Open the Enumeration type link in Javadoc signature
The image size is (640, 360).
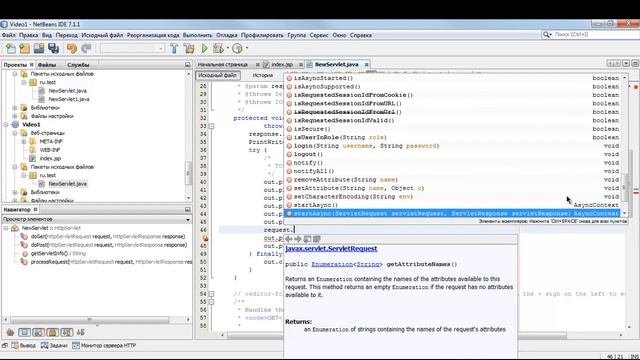click(x=332, y=264)
